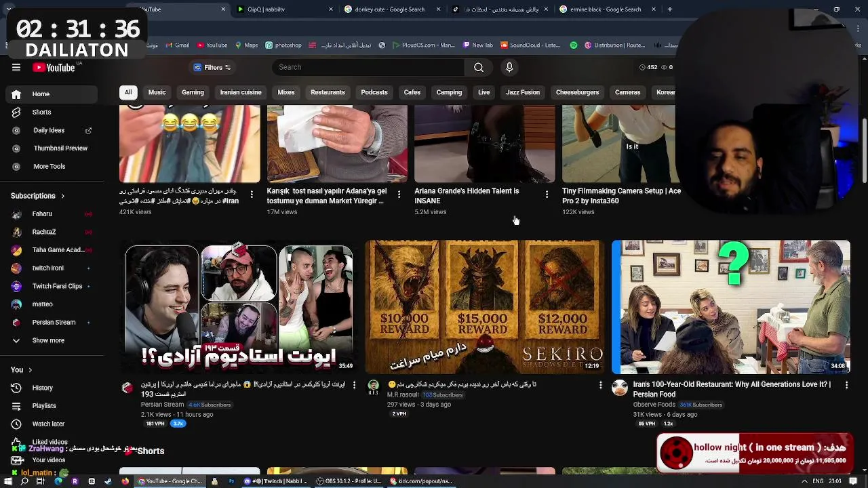Click the YouTube logo
Screen dimensions: 868x488
[x=54, y=67]
